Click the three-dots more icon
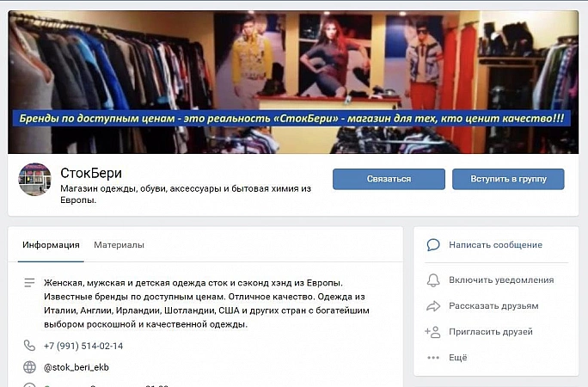 [x=433, y=358]
